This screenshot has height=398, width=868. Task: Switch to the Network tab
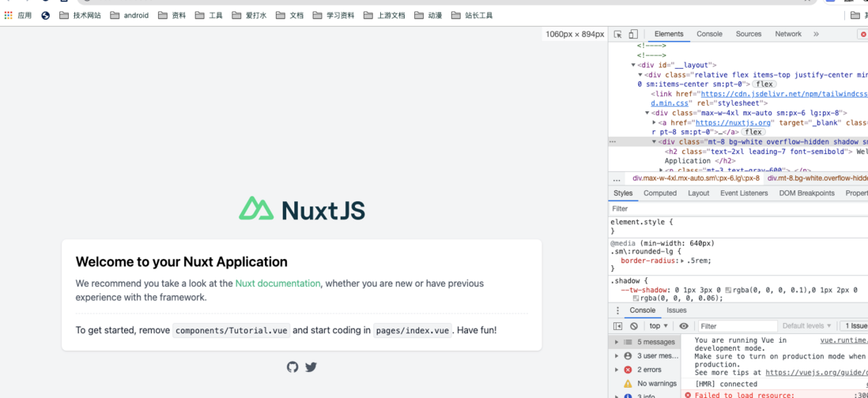click(x=788, y=34)
